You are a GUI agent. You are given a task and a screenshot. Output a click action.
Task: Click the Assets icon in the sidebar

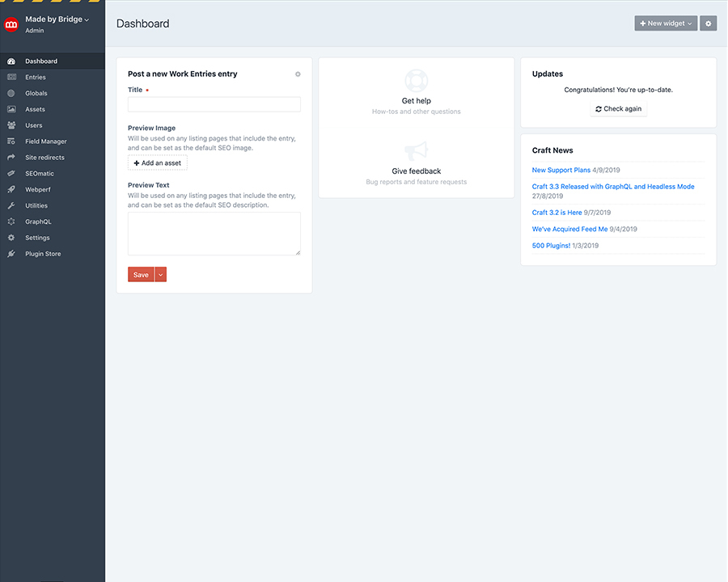[x=11, y=109]
